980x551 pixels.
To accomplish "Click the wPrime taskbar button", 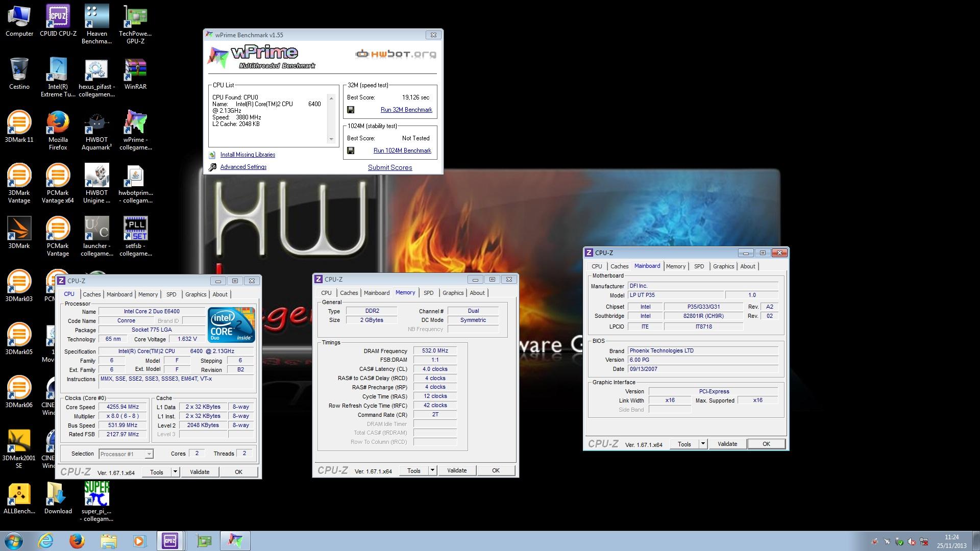I will pos(235,541).
